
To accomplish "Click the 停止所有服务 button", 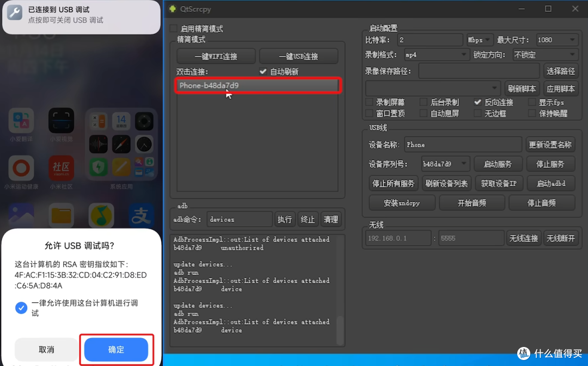I will (393, 183).
